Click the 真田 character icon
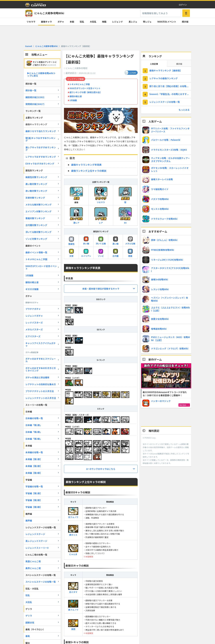 pos(73,623)
